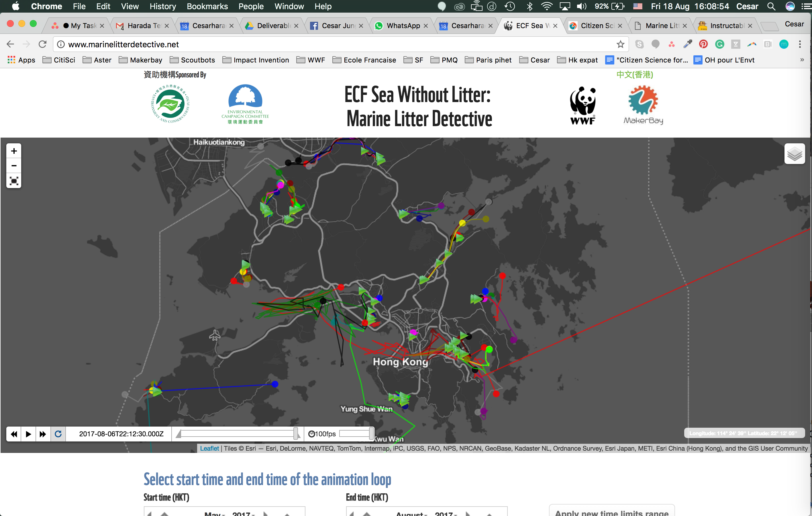Open the map layers control
The image size is (812, 516).
click(795, 154)
